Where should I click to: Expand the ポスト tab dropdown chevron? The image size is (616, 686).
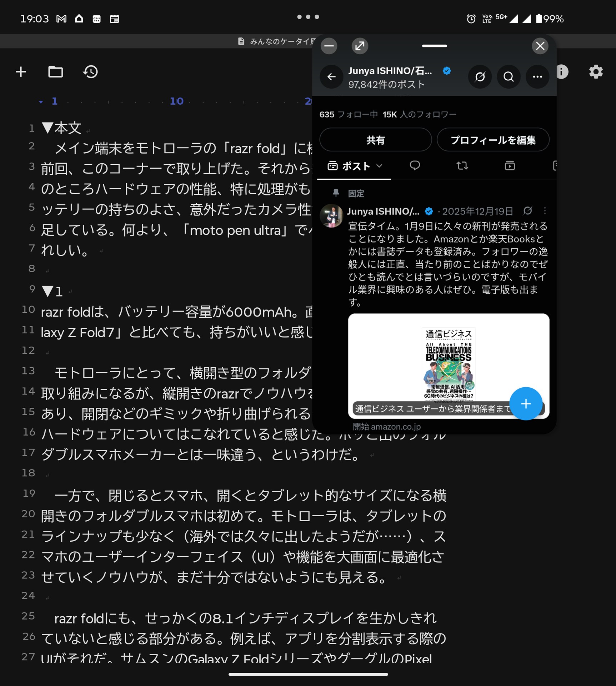[380, 166]
